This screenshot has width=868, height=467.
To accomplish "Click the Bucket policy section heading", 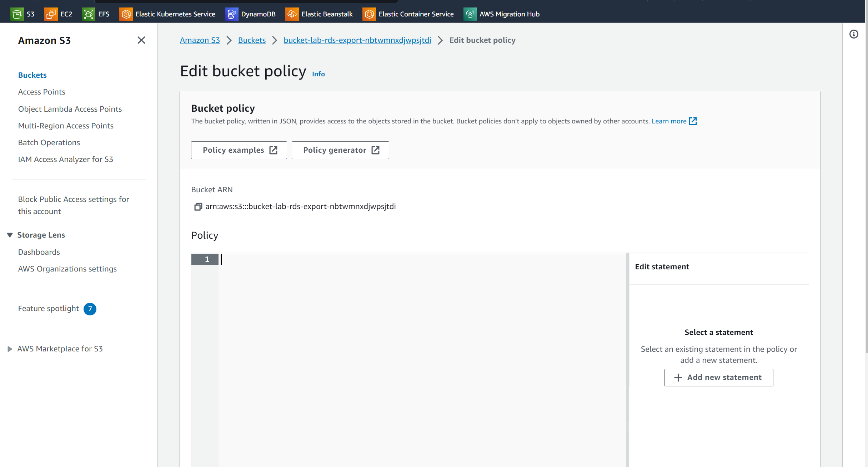I will 223,108.
